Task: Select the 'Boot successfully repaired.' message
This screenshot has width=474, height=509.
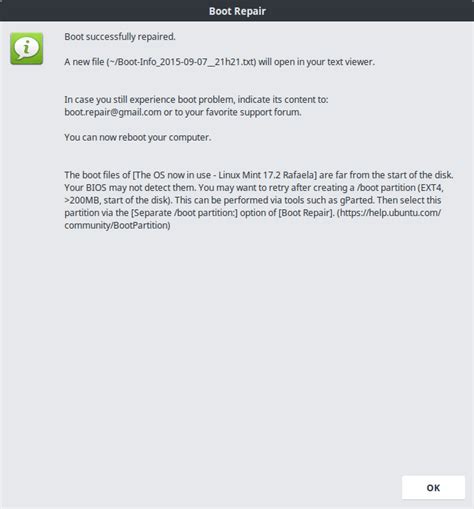Action: 120,37
